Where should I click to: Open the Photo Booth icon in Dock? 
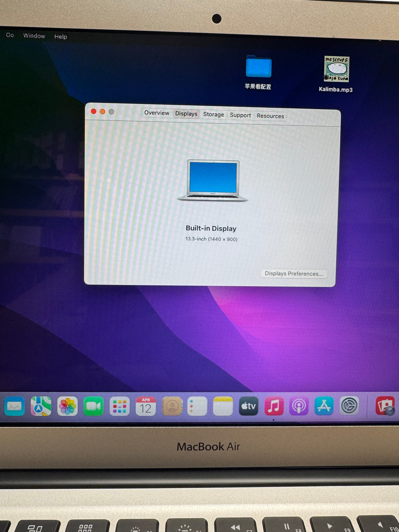tap(385, 406)
